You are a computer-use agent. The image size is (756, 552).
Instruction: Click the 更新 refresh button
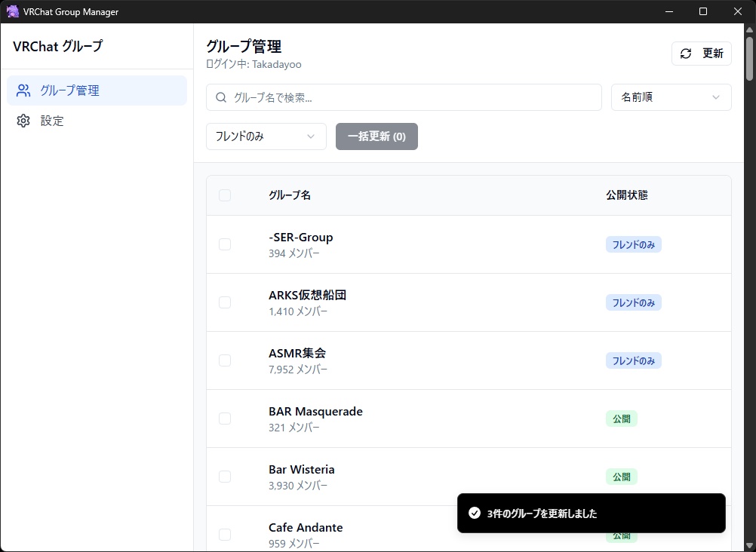701,54
